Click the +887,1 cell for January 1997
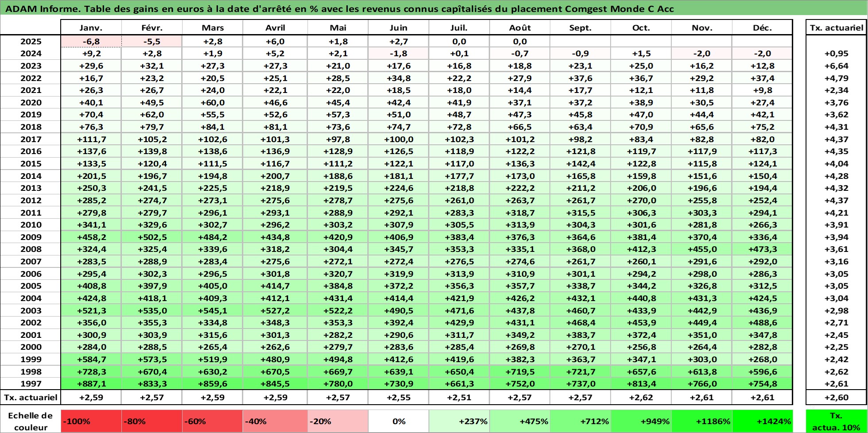 pos(91,384)
